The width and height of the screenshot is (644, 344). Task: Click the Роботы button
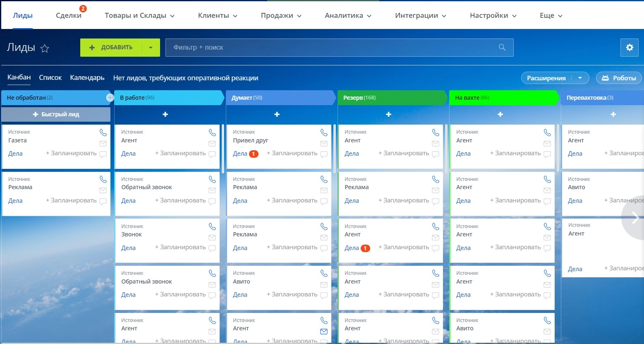tap(619, 78)
